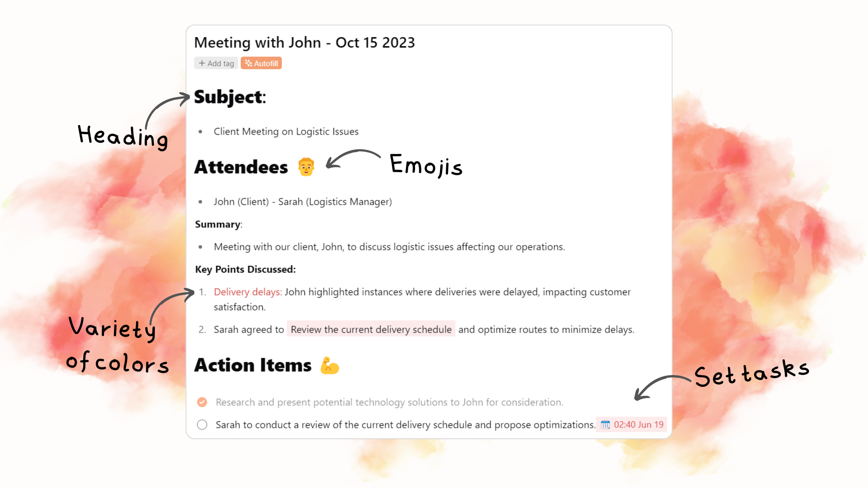
Task: Click the orange Autofill button
Action: [x=261, y=63]
